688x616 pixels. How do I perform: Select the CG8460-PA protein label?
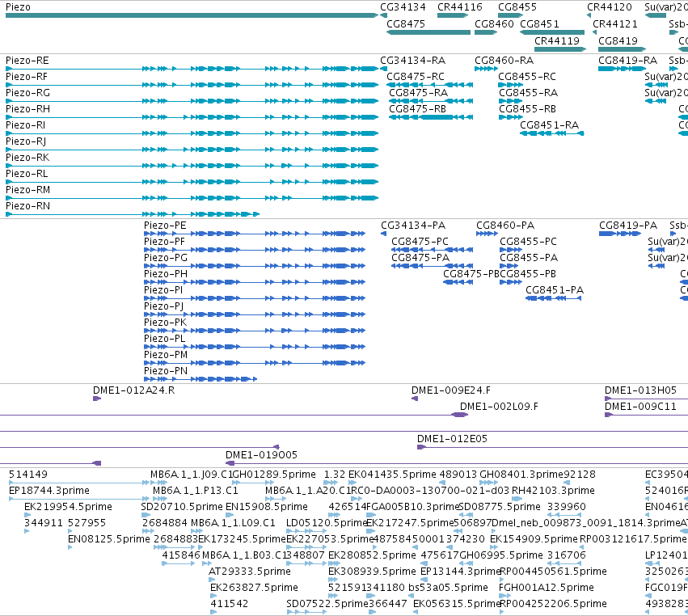pyautogui.click(x=505, y=225)
